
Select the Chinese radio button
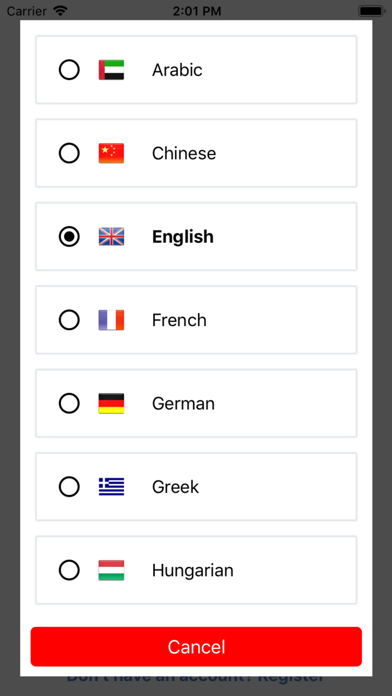[x=69, y=153]
